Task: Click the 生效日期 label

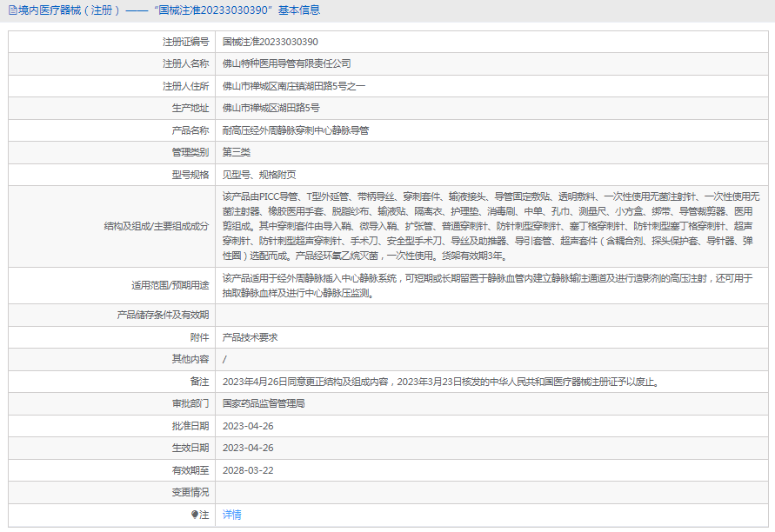Action: pos(190,448)
